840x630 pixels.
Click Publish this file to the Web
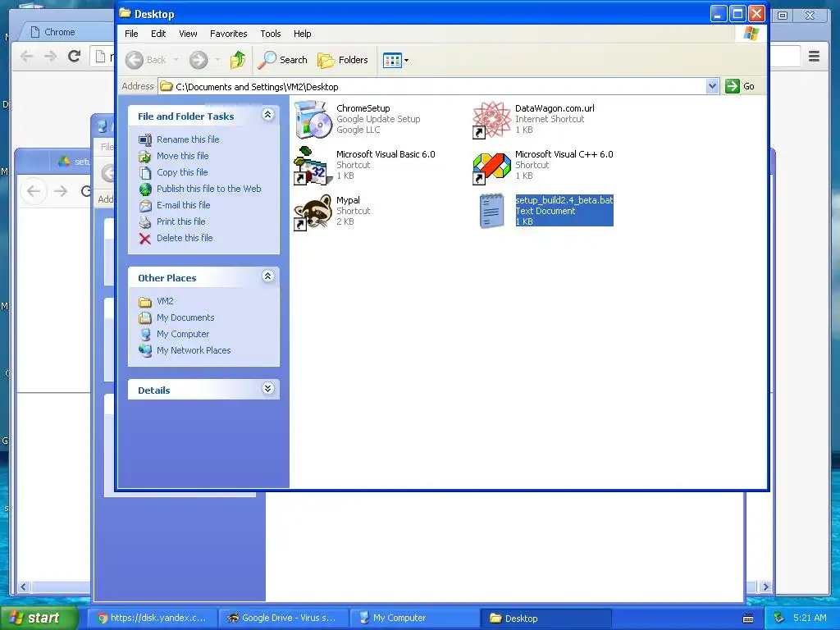point(209,189)
